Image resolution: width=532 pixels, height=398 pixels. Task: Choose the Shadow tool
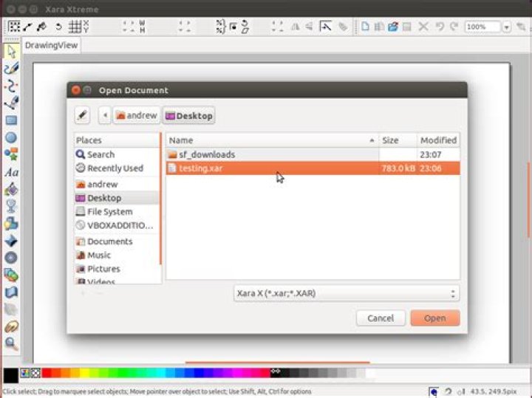click(x=11, y=224)
